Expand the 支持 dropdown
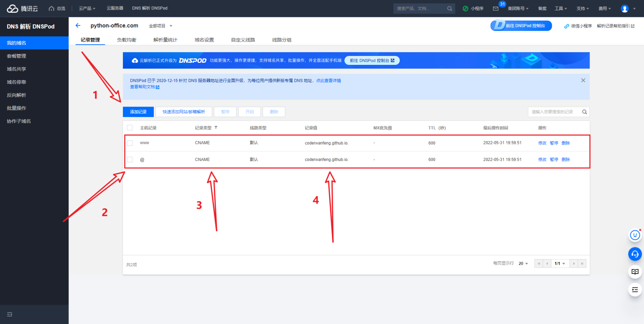The width and height of the screenshot is (644, 324). (582, 8)
